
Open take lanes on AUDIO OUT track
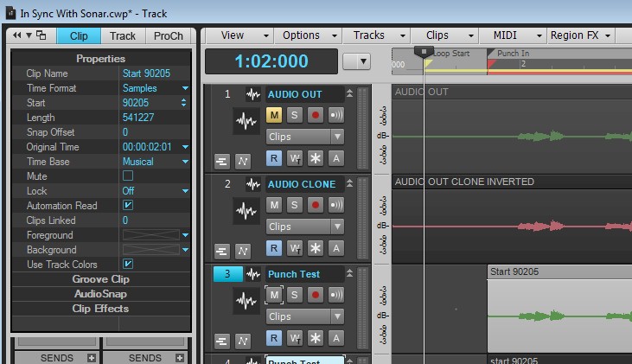click(x=221, y=162)
